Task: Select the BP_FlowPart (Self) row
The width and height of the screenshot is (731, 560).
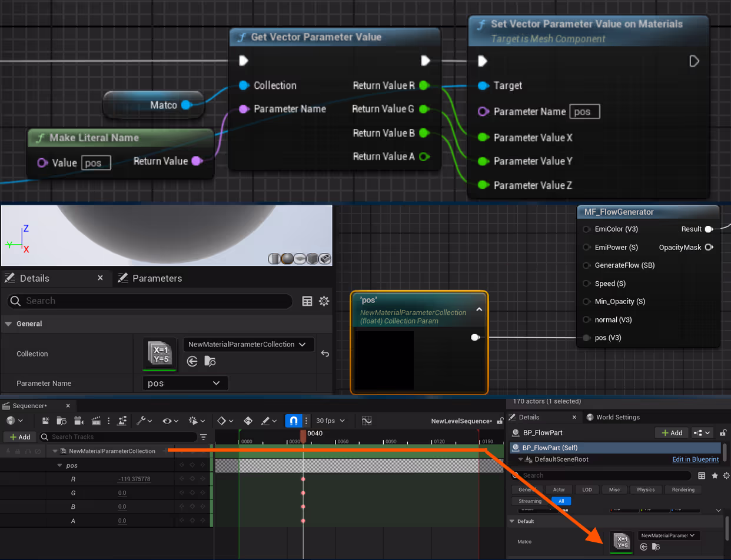Action: point(616,448)
